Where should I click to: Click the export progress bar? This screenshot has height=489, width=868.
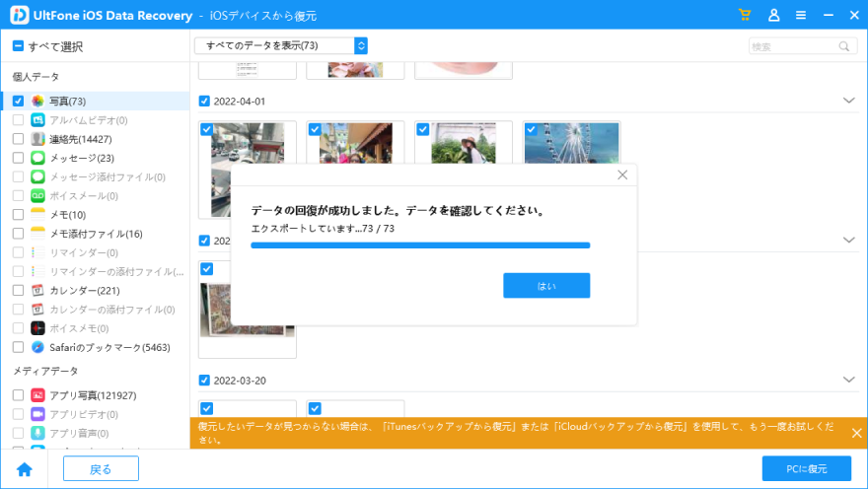click(420, 245)
